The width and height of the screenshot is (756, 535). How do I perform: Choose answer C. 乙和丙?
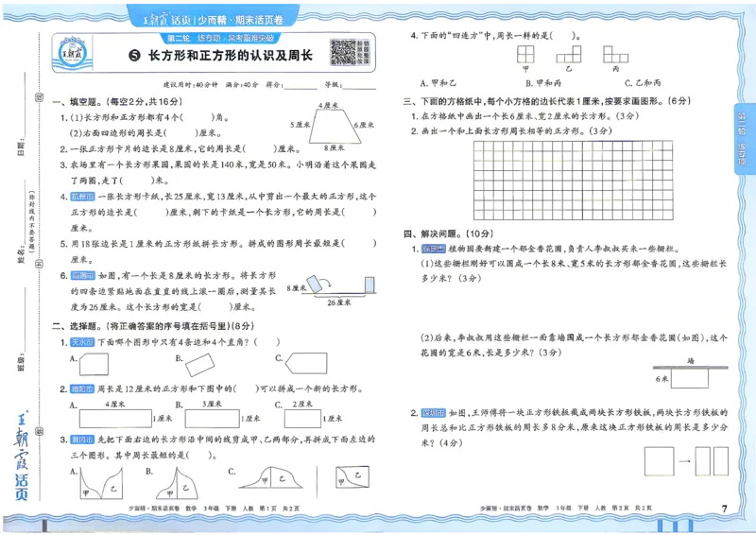pos(643,83)
